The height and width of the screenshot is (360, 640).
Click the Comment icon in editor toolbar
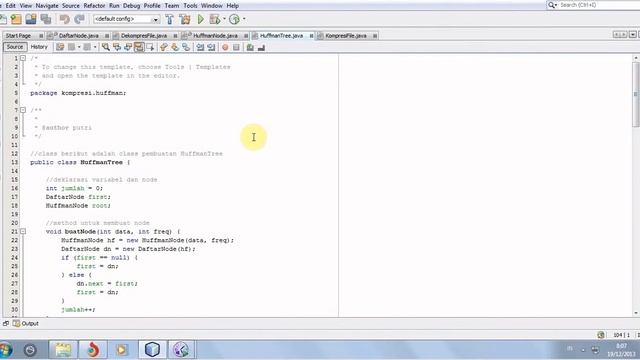(250, 47)
